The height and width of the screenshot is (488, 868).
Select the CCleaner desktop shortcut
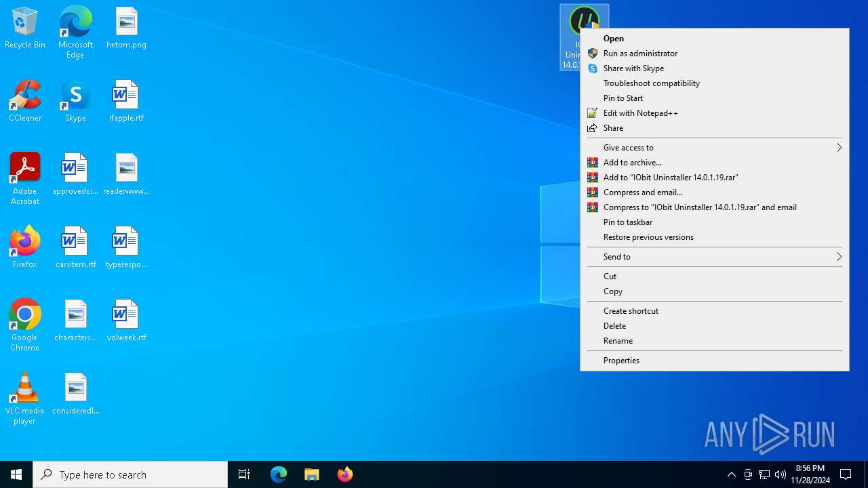tap(24, 102)
